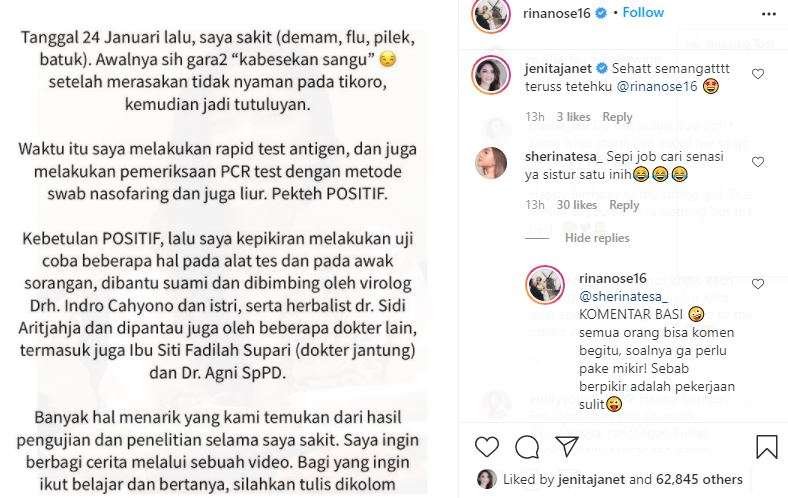Open jenitajanet's avatar in comments
Screen dimensions: 788x498
coord(490,75)
